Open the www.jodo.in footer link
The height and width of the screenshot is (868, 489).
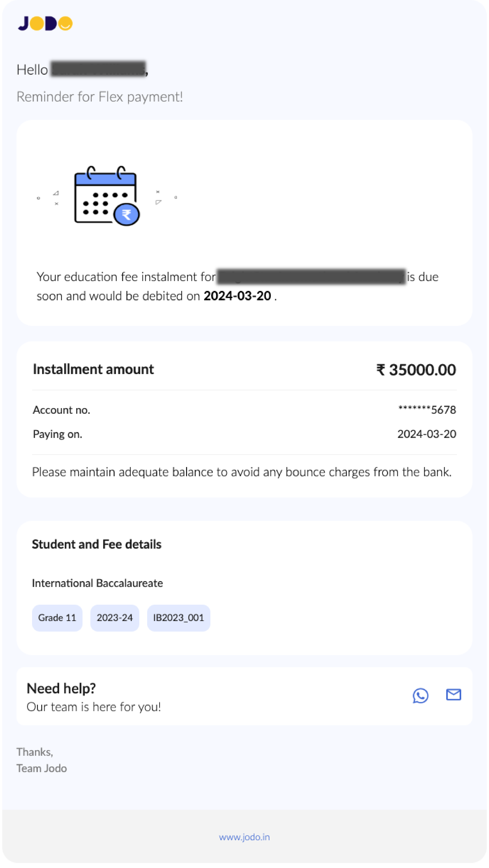click(x=244, y=837)
